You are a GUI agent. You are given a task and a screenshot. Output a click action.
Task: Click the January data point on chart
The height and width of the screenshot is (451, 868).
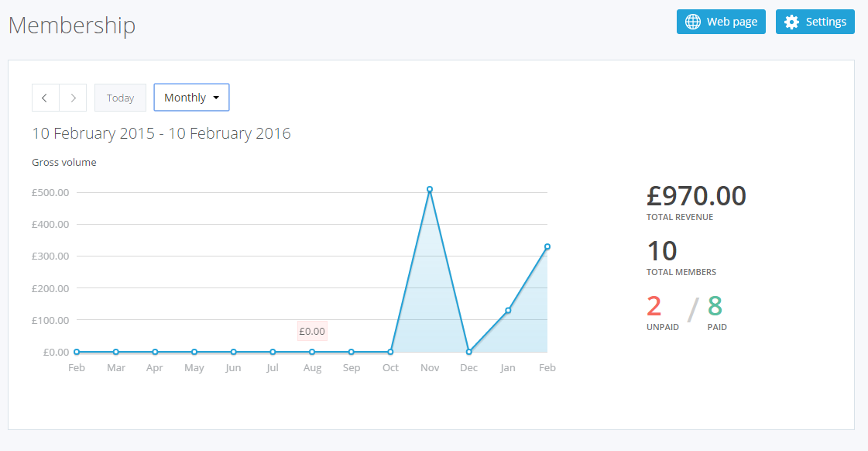tap(508, 310)
